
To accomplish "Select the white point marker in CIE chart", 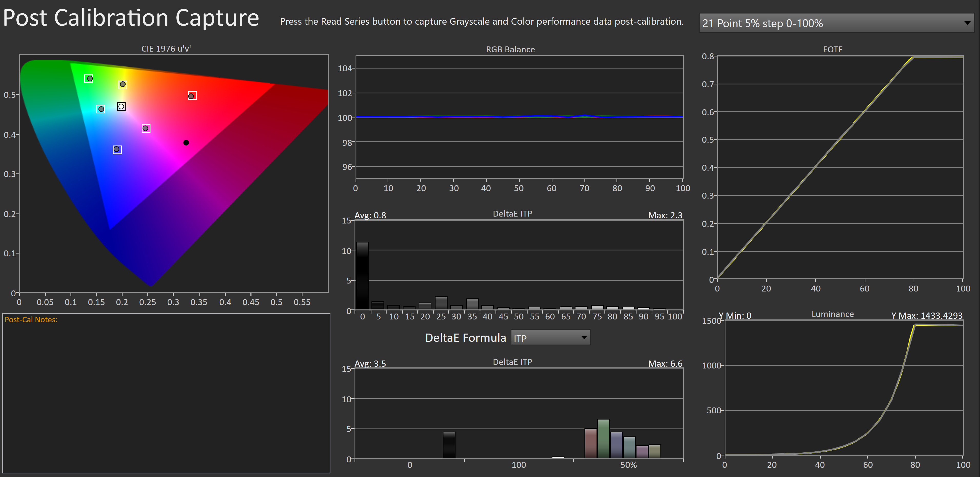I will click(x=121, y=106).
